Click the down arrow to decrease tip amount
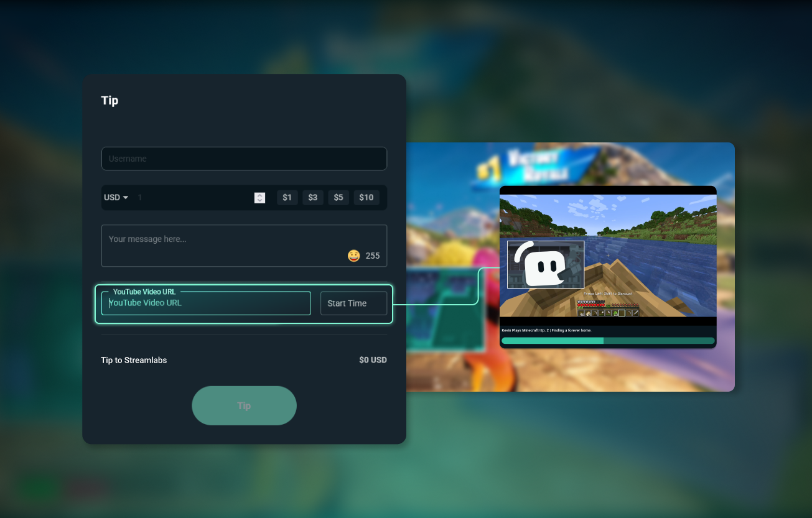 coord(259,200)
